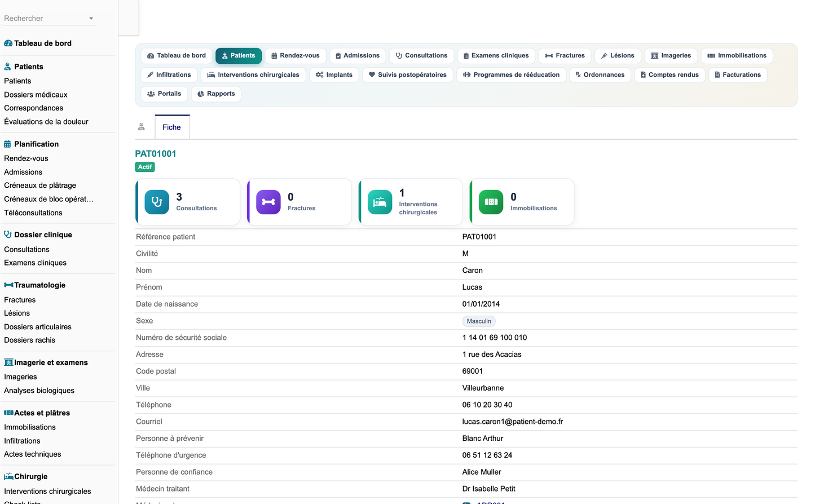This screenshot has height=504, width=815.
Task: Open Dossiers articulaires in the sidebar
Action: click(x=38, y=327)
